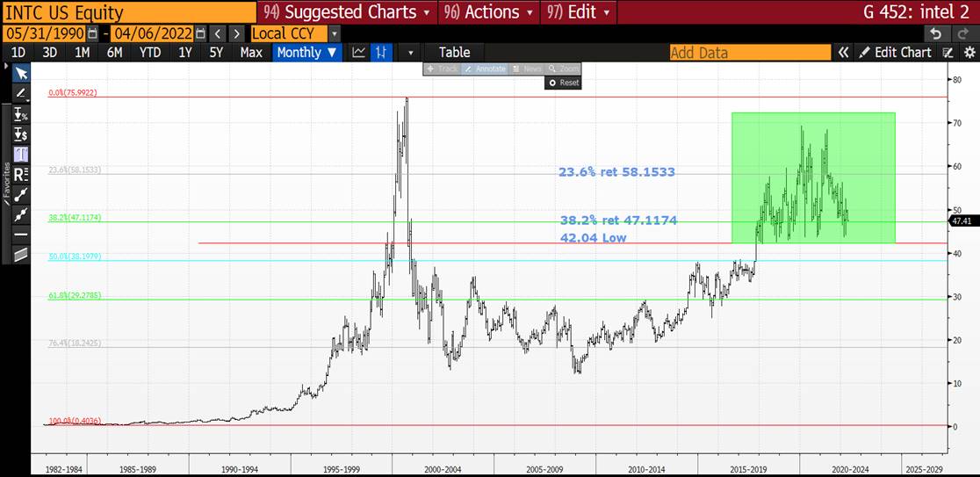Select the extended line through points tool

click(x=21, y=213)
